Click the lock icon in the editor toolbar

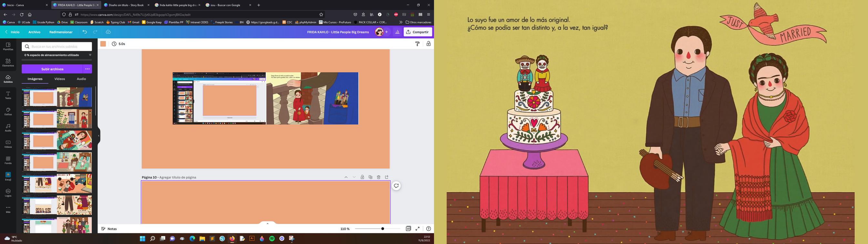[428, 44]
